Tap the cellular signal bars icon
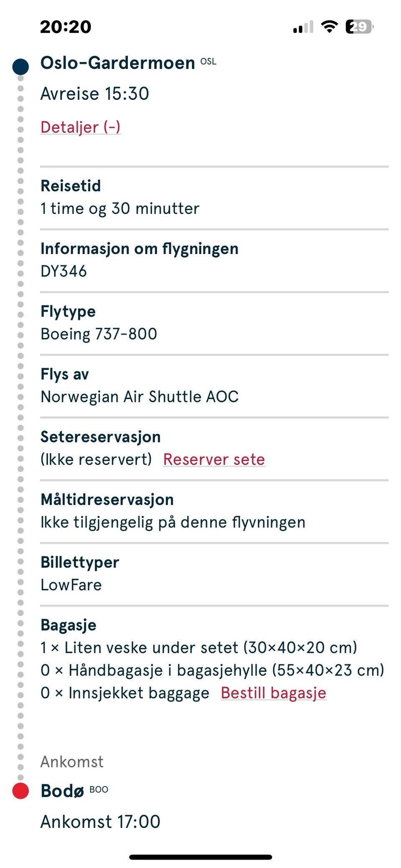 [x=303, y=27]
